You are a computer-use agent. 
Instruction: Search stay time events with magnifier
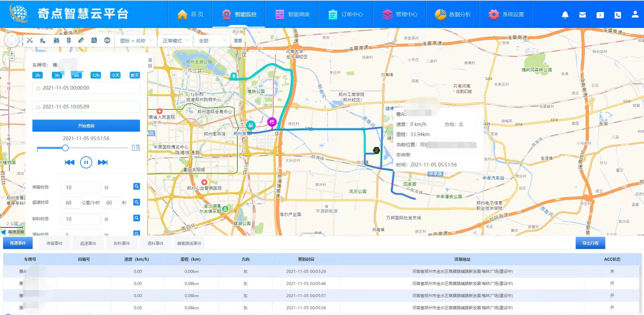pyautogui.click(x=137, y=186)
